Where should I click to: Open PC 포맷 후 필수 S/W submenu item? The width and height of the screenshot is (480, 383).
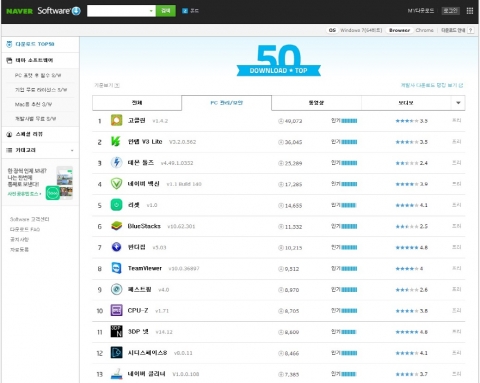click(38, 76)
